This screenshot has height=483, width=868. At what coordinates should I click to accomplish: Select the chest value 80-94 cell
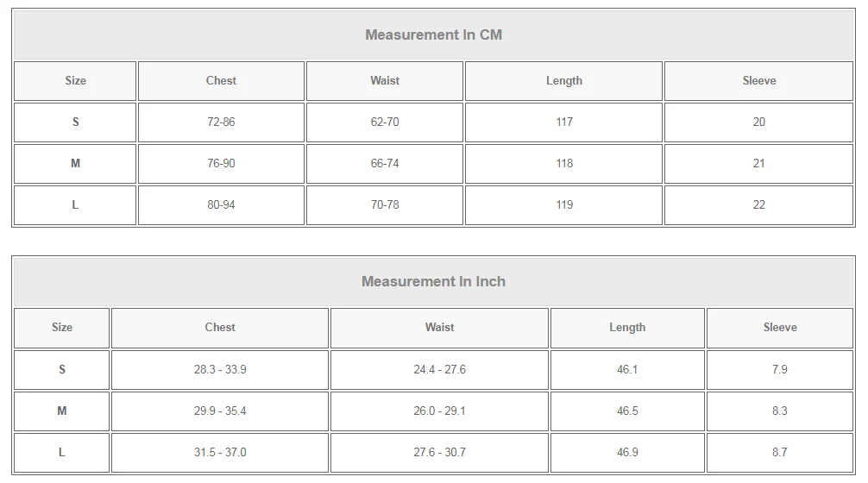(221, 205)
